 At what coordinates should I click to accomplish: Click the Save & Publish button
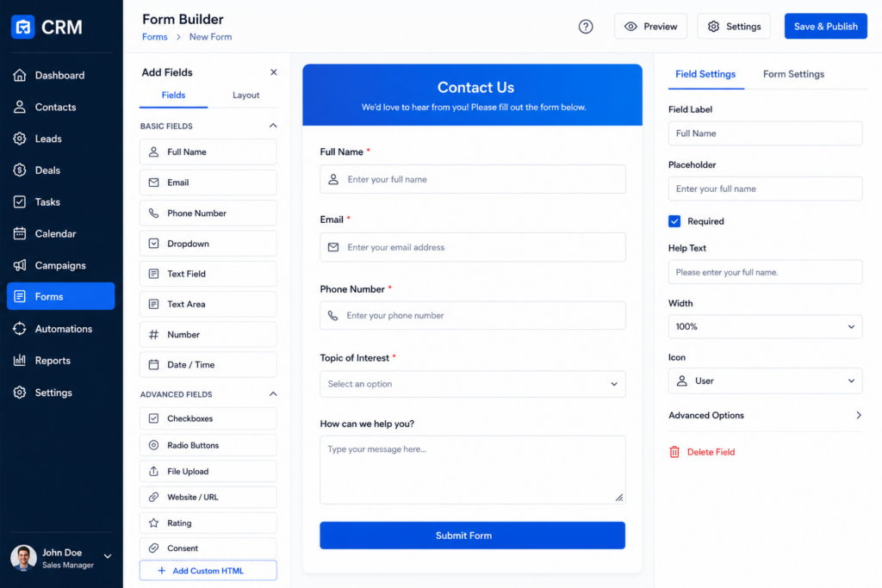click(825, 27)
